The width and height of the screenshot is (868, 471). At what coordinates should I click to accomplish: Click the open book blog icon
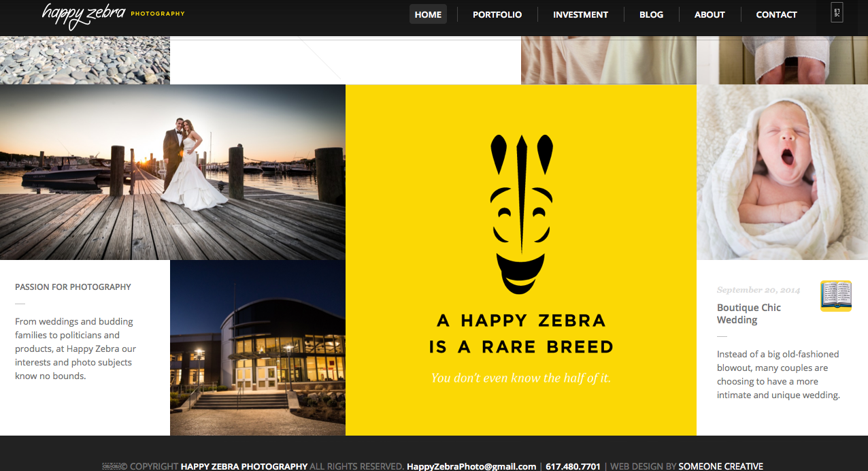click(x=836, y=296)
